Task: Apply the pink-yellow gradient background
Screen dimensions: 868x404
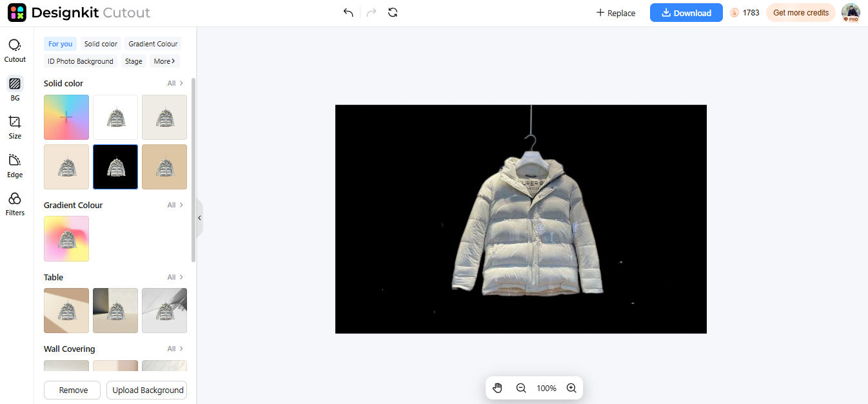Action: (x=66, y=239)
